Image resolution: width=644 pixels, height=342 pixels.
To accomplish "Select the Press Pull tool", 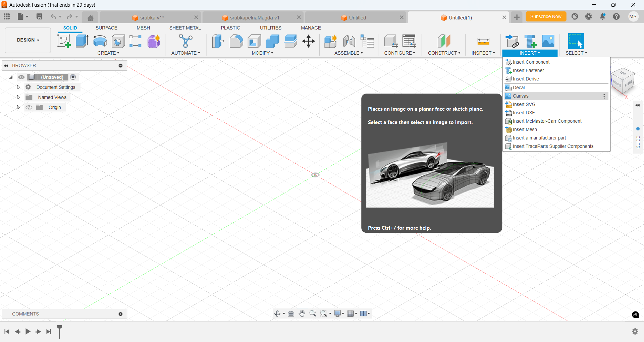I will pyautogui.click(x=218, y=41).
